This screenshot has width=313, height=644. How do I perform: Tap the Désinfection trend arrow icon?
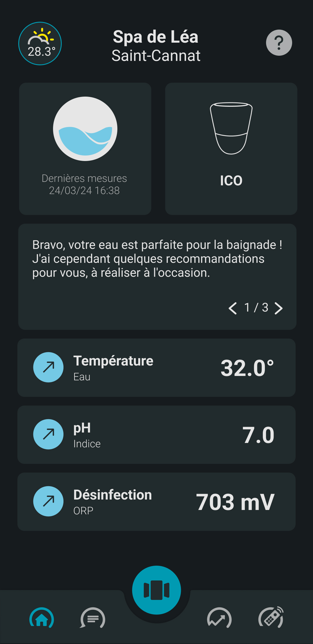pos(48,501)
